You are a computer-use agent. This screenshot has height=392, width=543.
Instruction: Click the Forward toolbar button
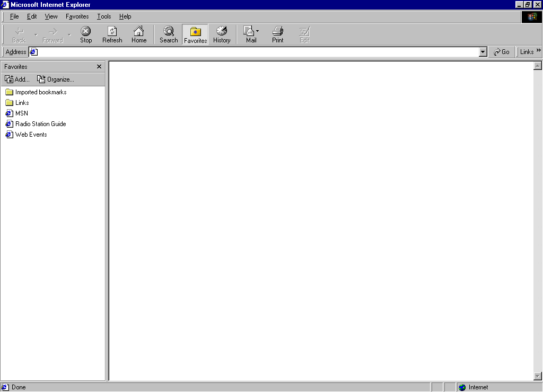pos(52,34)
